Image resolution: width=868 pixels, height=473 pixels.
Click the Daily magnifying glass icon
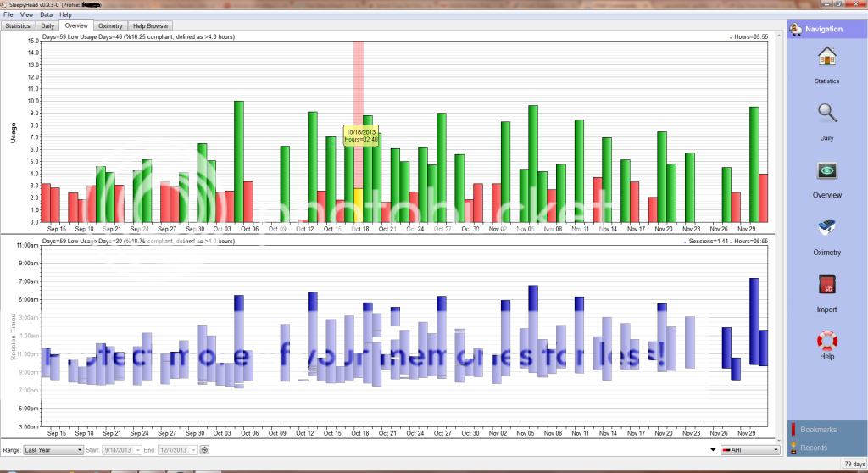coord(826,114)
